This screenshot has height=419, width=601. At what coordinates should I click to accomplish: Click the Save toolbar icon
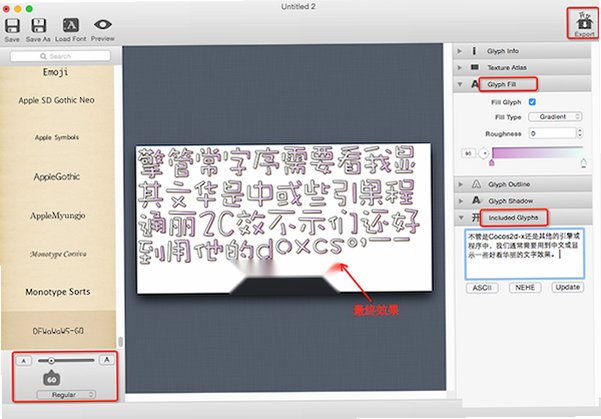coord(12,26)
